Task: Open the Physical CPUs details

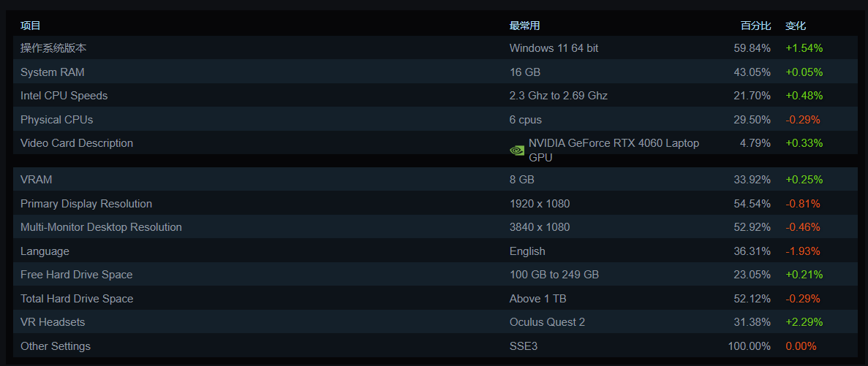Action: [57, 120]
